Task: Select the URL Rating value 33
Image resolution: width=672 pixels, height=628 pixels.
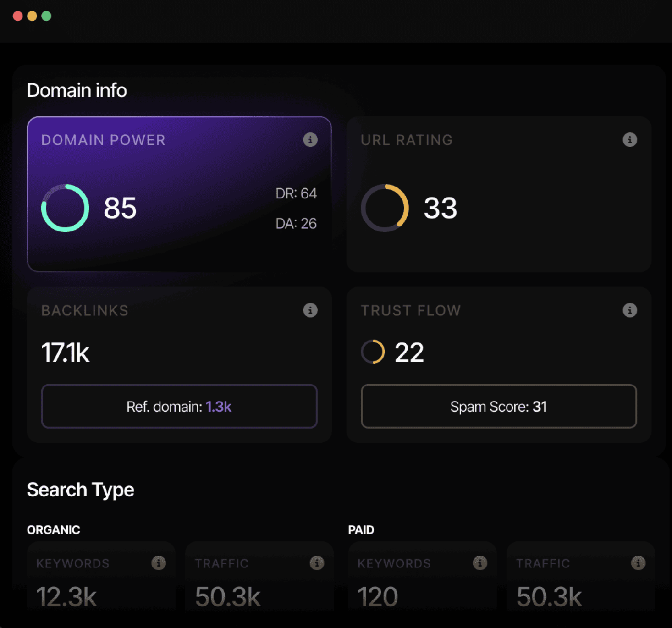Action: 441,208
